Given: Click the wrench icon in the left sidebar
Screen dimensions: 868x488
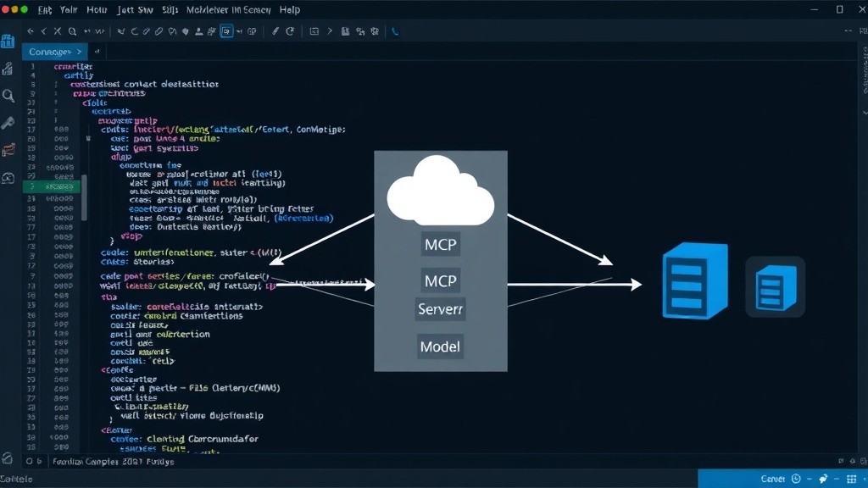Looking at the screenshot, I should [x=8, y=123].
